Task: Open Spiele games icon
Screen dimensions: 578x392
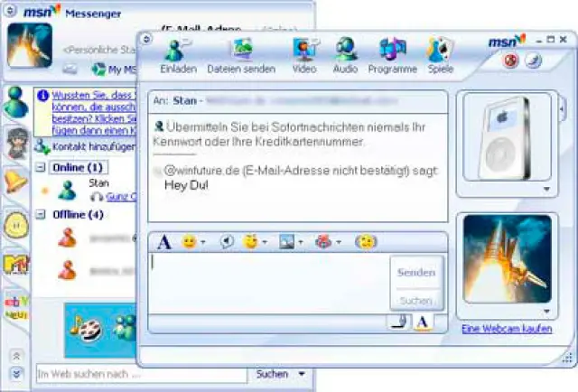Action: [x=440, y=50]
